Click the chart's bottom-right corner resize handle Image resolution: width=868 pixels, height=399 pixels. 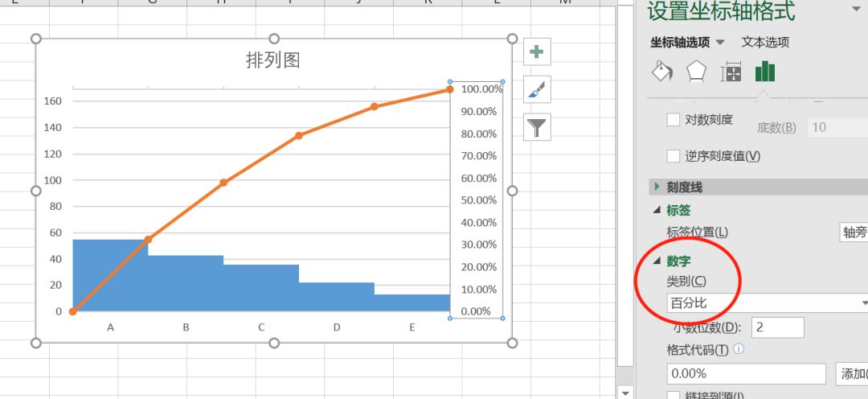[512, 343]
